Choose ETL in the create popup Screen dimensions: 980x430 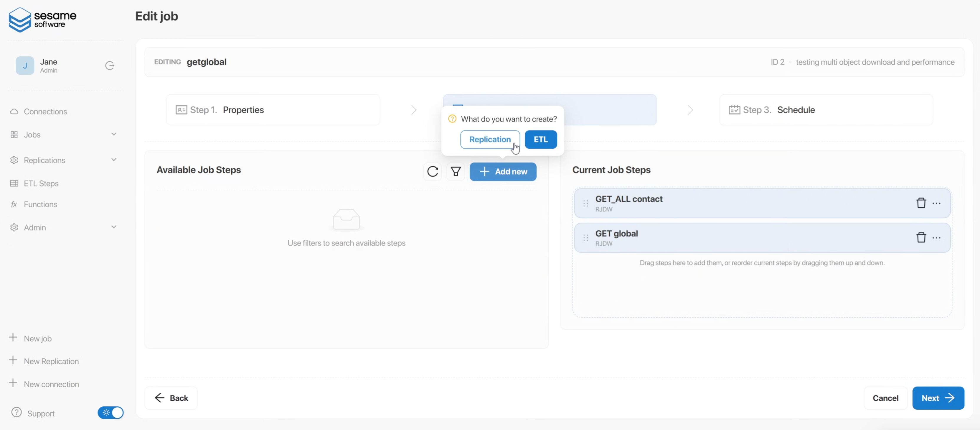pos(541,139)
